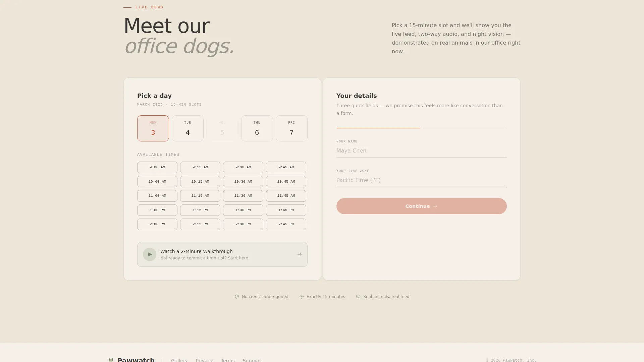This screenshot has height=362, width=644.
Task: Book the 11:45 AM slot
Action: click(286, 196)
